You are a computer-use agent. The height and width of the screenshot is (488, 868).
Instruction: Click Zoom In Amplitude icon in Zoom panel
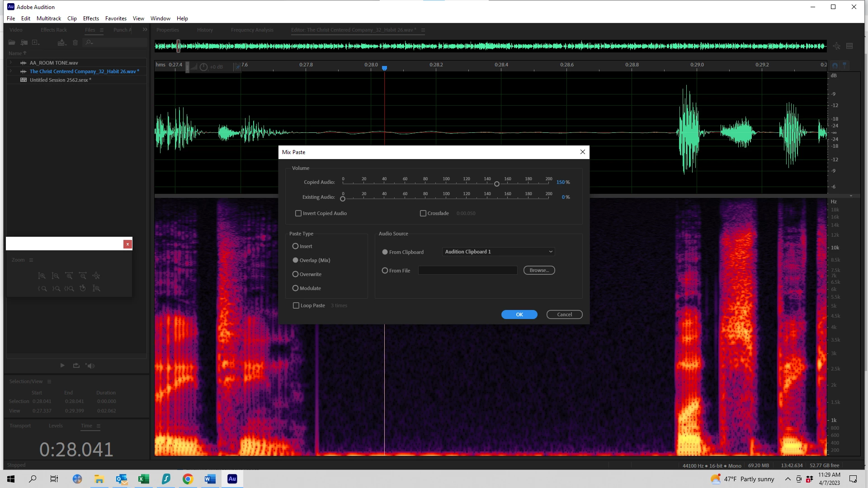point(42,276)
